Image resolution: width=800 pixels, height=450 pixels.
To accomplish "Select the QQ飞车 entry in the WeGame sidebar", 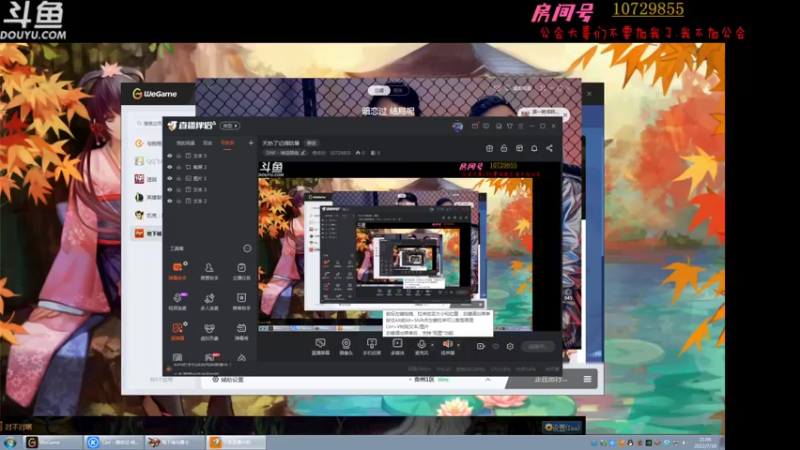I will [148, 161].
